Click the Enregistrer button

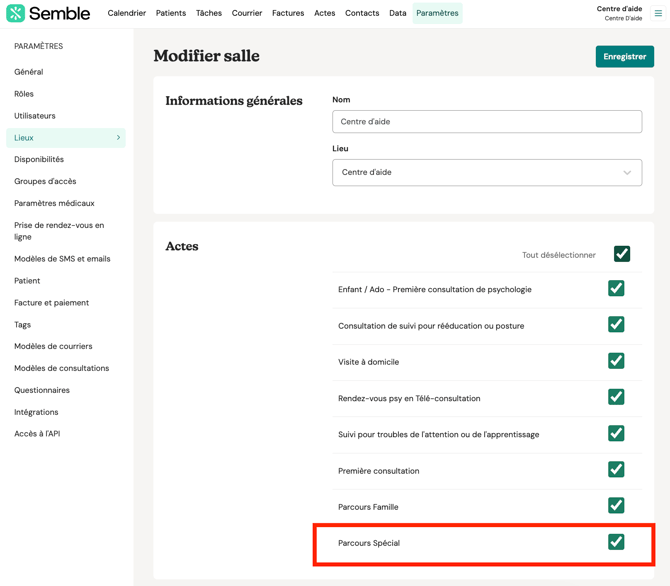(624, 57)
